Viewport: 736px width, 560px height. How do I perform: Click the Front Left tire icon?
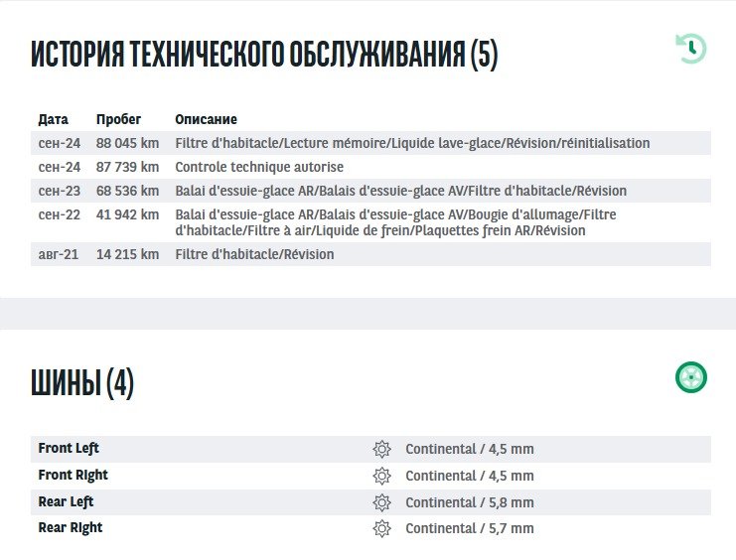(381, 449)
